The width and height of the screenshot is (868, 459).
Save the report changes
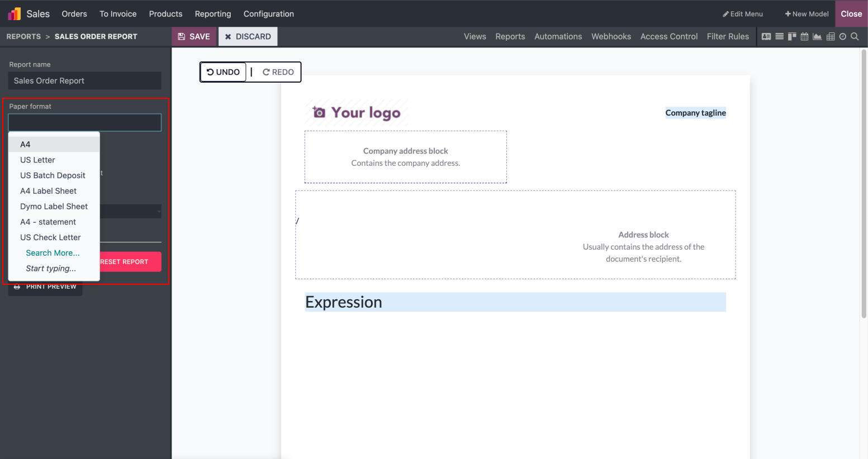(x=194, y=36)
